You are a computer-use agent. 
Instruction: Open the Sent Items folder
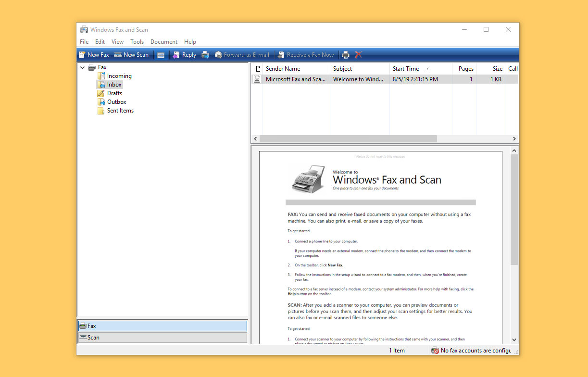(115, 111)
